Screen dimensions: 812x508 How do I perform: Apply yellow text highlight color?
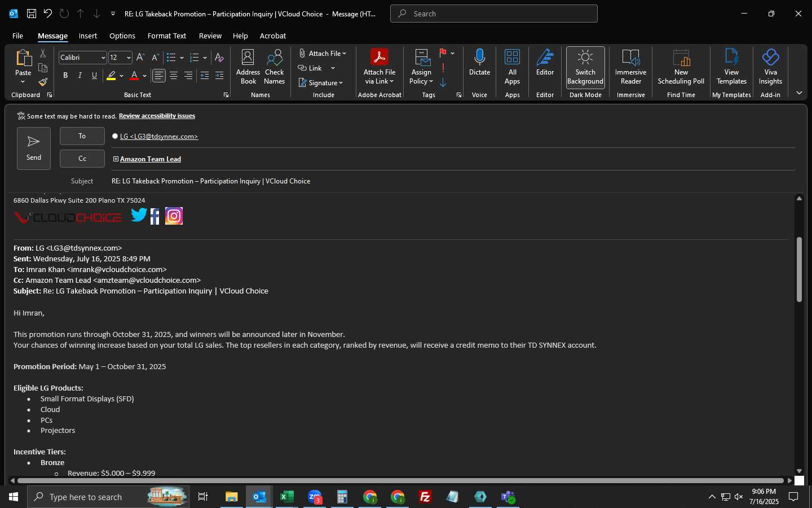[111, 76]
